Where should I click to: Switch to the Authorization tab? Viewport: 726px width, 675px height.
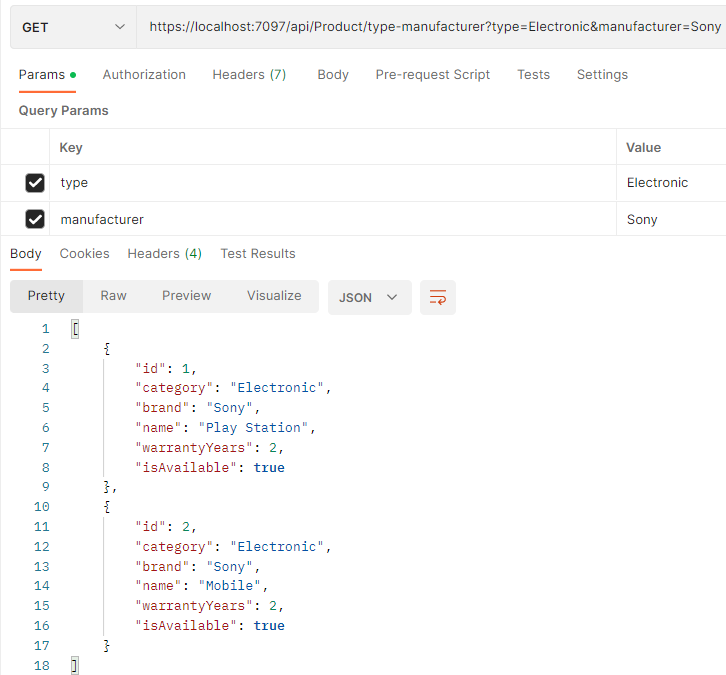click(144, 75)
